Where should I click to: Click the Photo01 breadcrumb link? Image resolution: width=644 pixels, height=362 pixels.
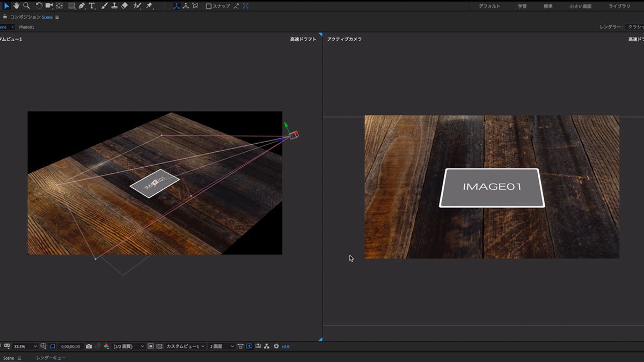coord(26,27)
